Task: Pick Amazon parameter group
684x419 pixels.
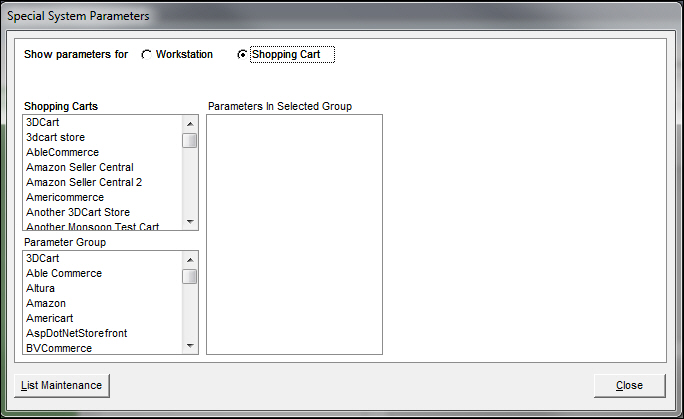Action: coord(103,303)
